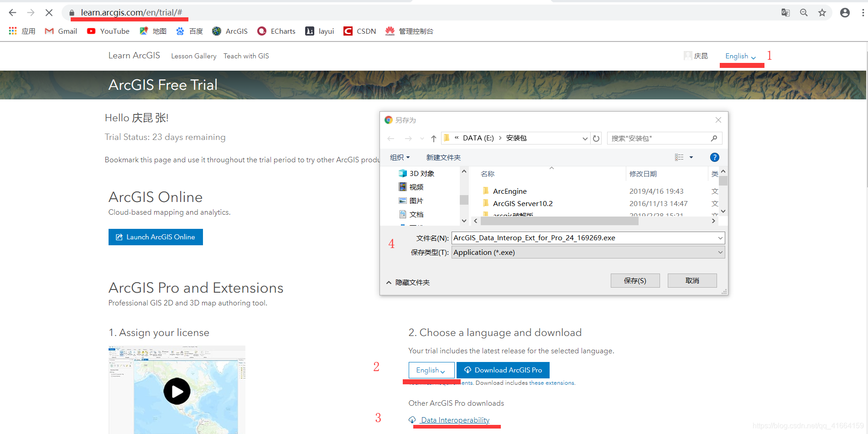The height and width of the screenshot is (434, 868).
Task: Click the zoom magnifier icon in address bar
Action: pos(804,13)
